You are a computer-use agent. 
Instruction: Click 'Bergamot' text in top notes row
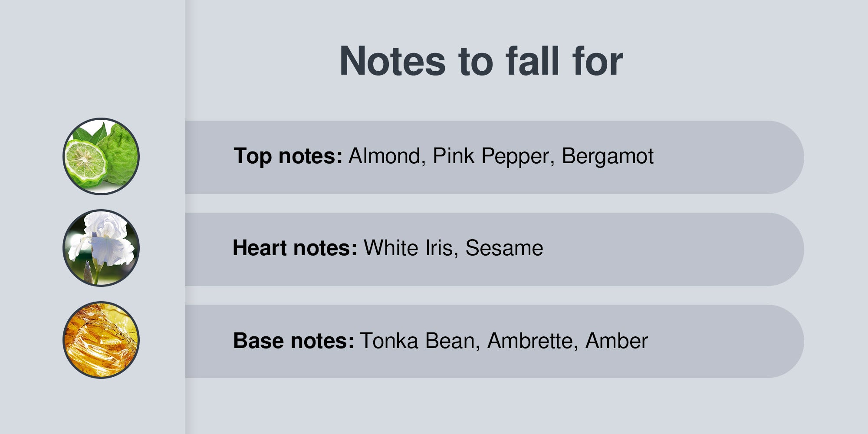click(x=608, y=157)
